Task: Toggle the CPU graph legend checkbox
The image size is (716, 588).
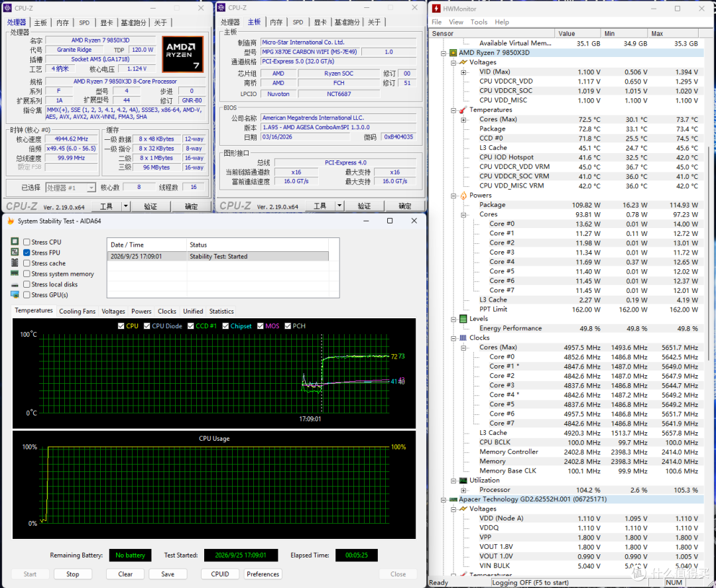Action: pyautogui.click(x=121, y=326)
